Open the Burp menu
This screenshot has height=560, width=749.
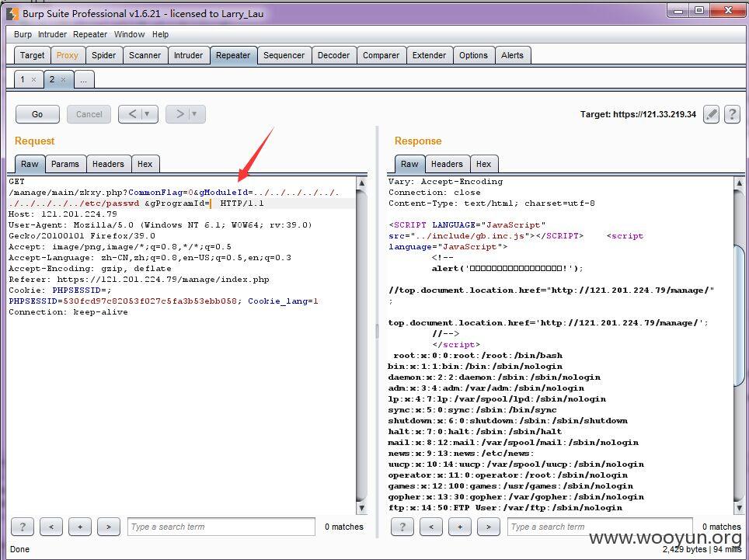coord(23,34)
